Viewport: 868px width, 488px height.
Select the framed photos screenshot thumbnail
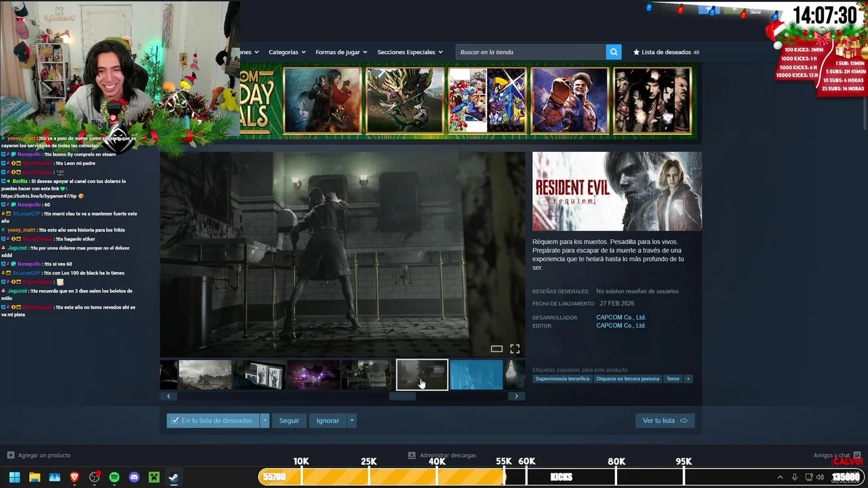[259, 375]
